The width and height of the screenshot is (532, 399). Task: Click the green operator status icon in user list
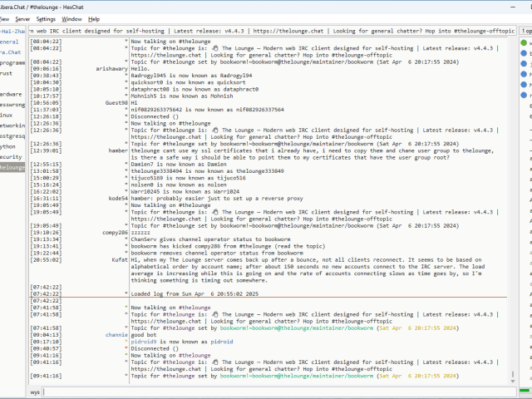pos(525,42)
